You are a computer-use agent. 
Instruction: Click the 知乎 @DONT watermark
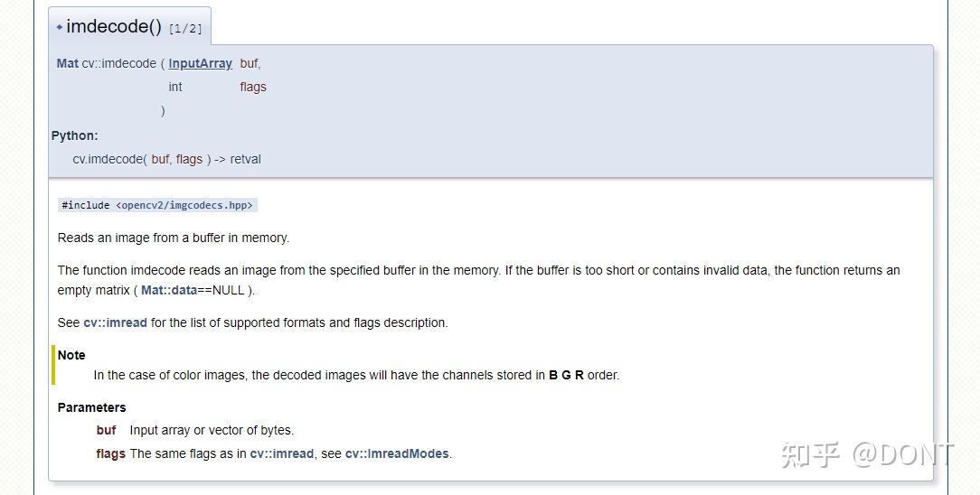866,454
